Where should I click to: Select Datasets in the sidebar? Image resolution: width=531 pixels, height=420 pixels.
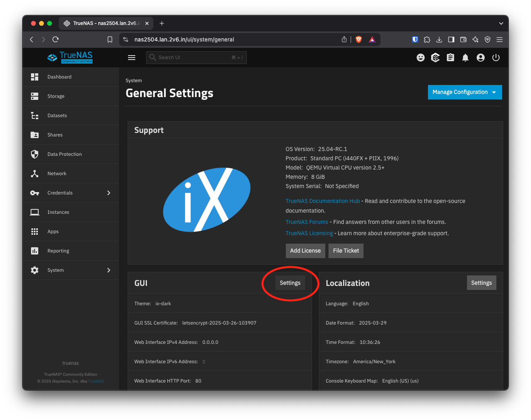71,116
